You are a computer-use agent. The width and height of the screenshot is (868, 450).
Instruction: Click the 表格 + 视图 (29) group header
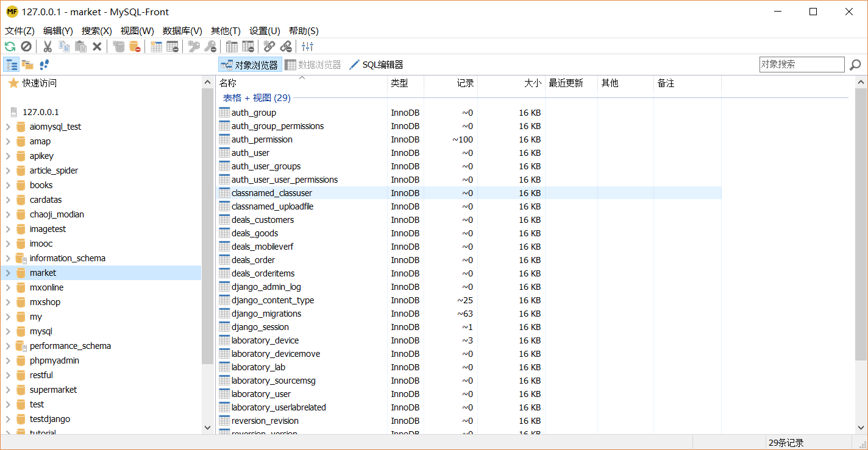[257, 97]
